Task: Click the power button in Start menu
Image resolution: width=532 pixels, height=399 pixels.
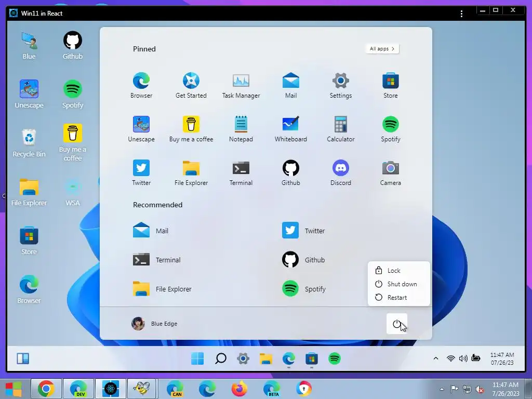Action: click(396, 324)
